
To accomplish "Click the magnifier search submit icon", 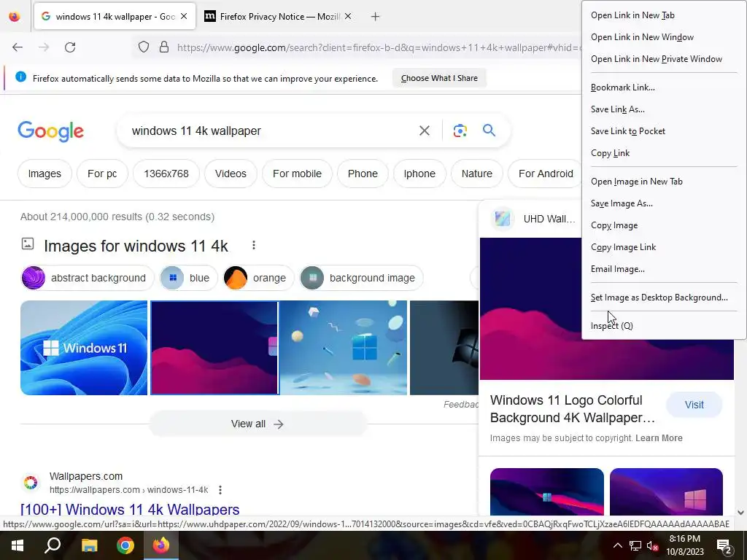I will 489,131.
